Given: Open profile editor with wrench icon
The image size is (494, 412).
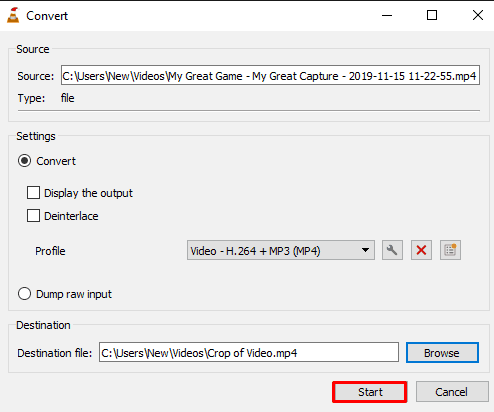Looking at the screenshot, I should [x=392, y=250].
